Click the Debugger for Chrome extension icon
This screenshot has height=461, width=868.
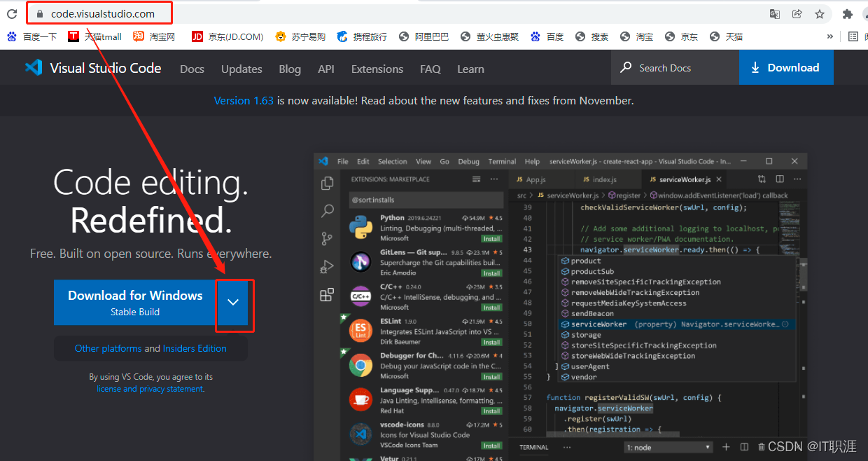point(360,365)
